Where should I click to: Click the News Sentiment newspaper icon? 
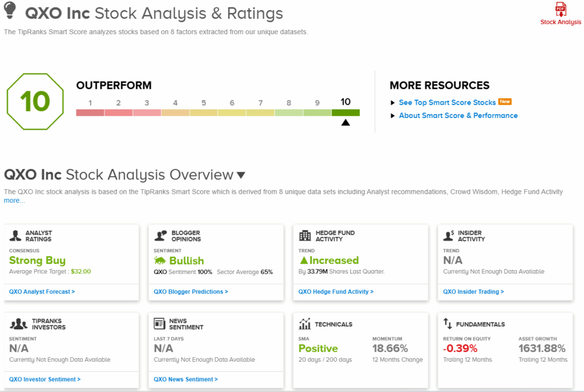160,324
